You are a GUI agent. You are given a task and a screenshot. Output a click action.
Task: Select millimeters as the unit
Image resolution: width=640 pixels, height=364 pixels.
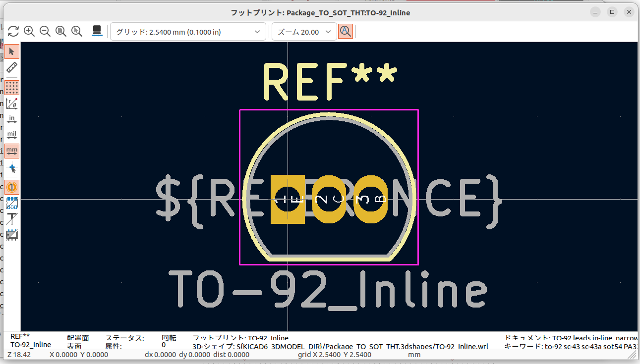pyautogui.click(x=12, y=151)
